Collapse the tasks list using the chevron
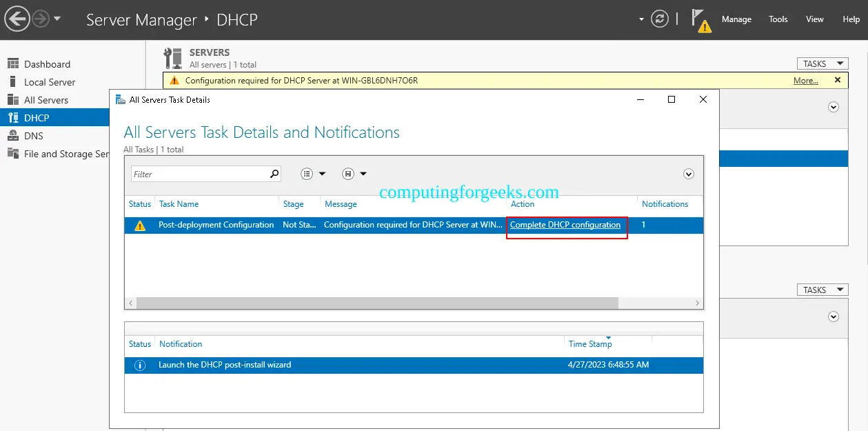The image size is (868, 431). [688, 173]
